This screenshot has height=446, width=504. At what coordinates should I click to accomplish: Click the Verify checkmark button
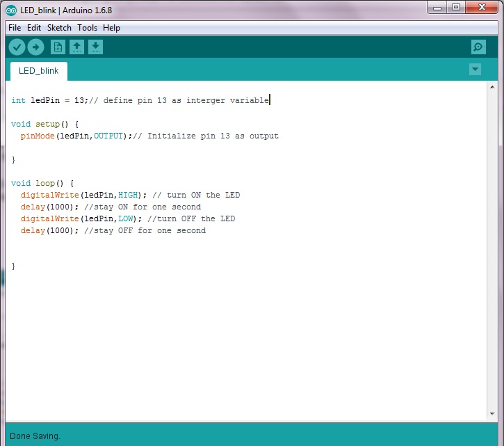click(17, 47)
